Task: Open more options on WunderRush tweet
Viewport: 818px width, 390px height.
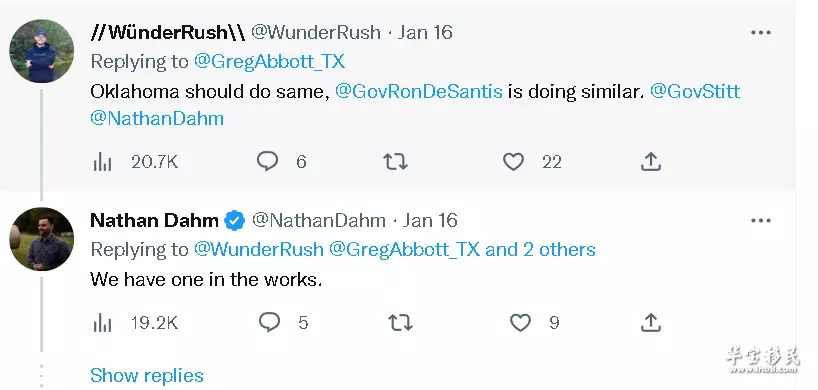Action: tap(761, 32)
